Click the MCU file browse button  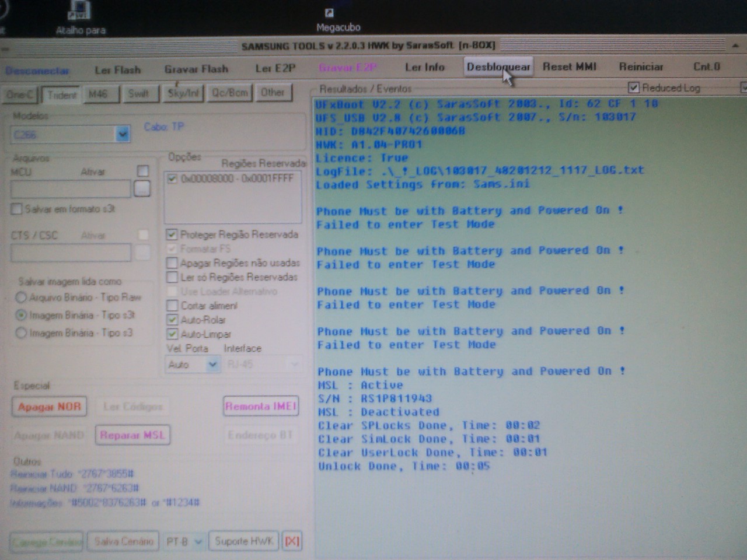click(142, 188)
